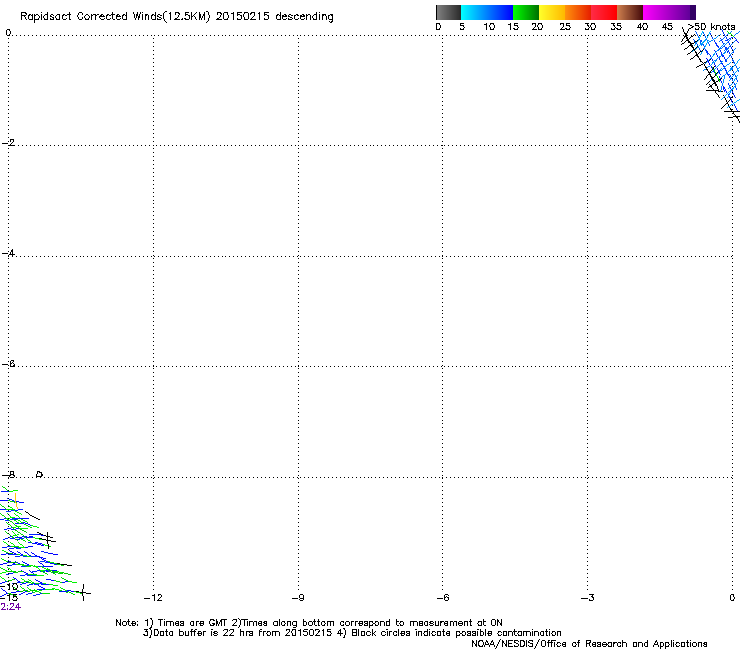Click the '>50 knots' legend label
Viewport: 740px width, 650px height.
(x=711, y=27)
